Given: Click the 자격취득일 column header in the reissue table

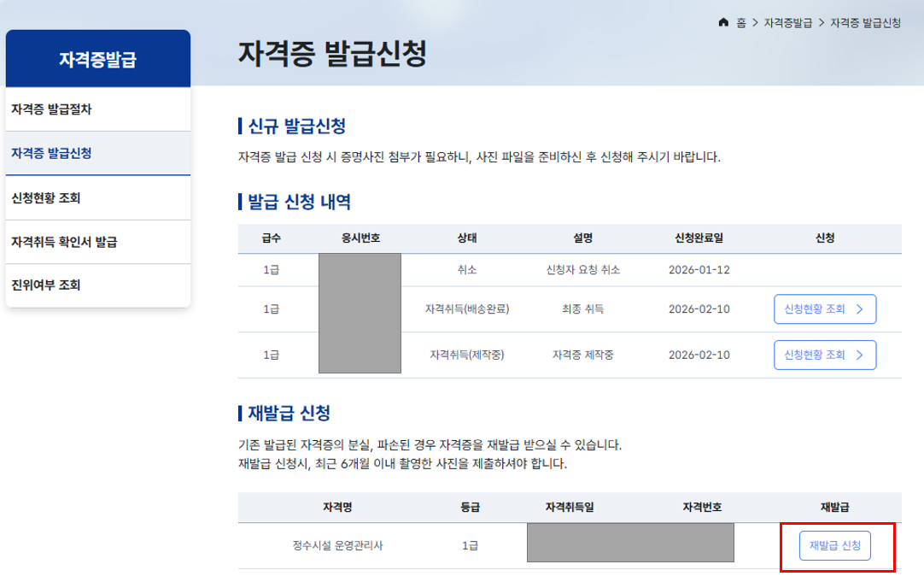Looking at the screenshot, I should [569, 508].
